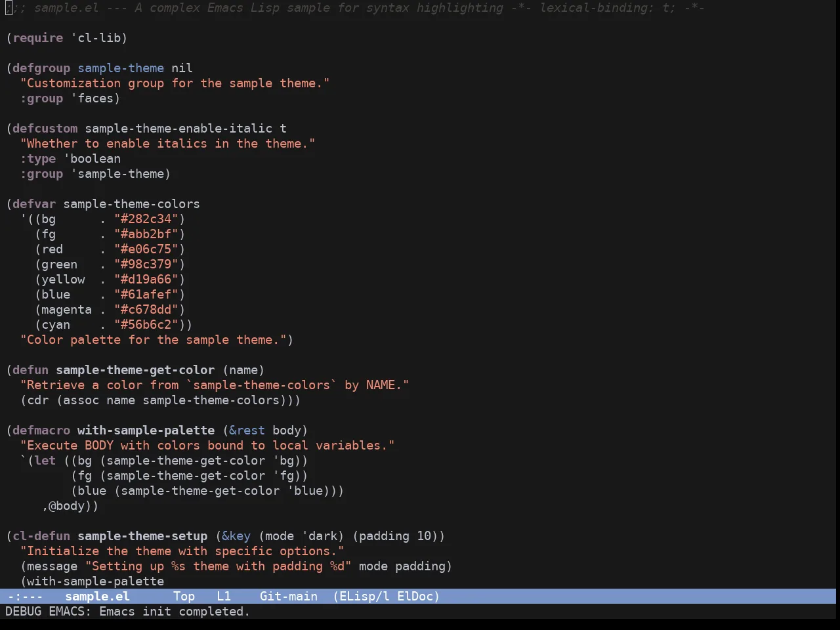Click macro name with-sample-palette in defmacro
840x630 pixels.
(x=146, y=430)
